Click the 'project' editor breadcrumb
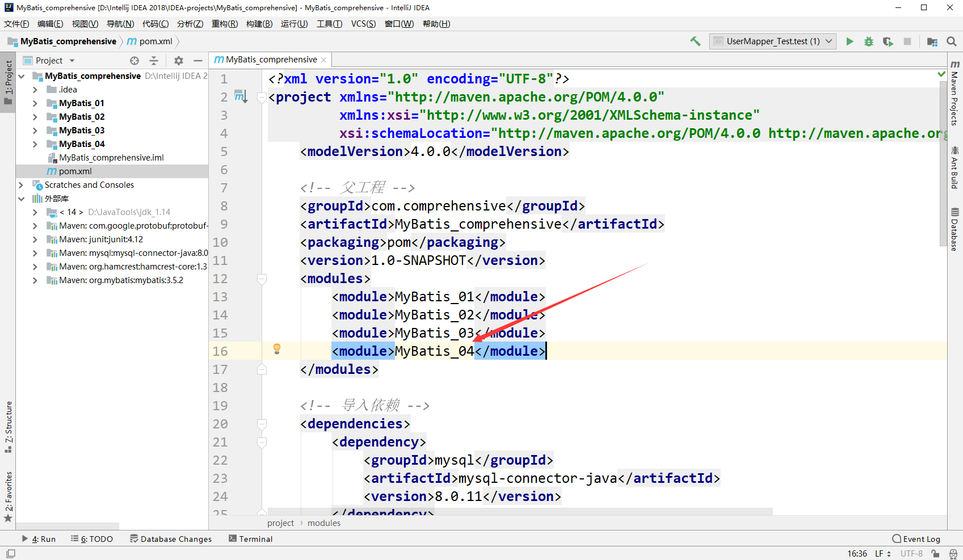 click(281, 523)
